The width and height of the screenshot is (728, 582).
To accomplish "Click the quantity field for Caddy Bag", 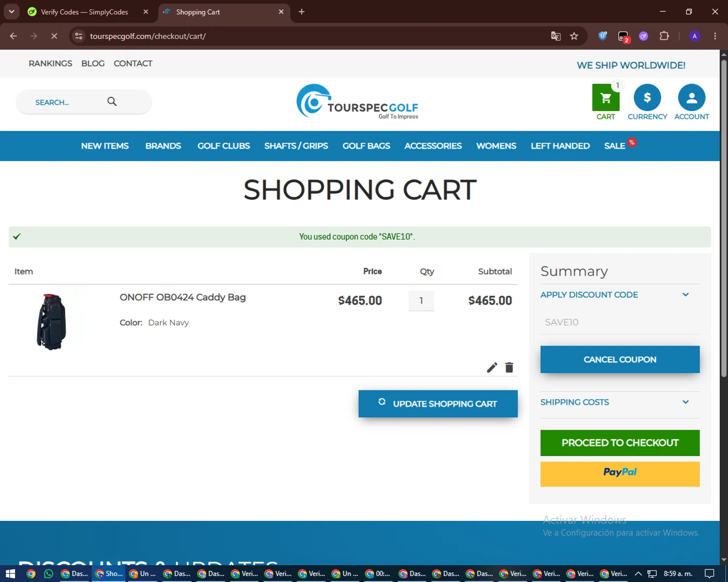I will click(x=421, y=301).
